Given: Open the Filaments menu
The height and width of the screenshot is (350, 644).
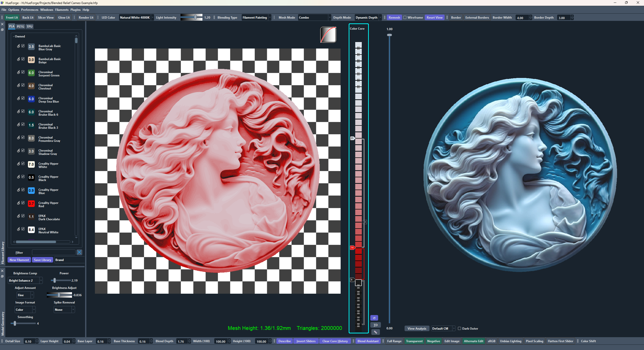Looking at the screenshot, I should (62, 10).
